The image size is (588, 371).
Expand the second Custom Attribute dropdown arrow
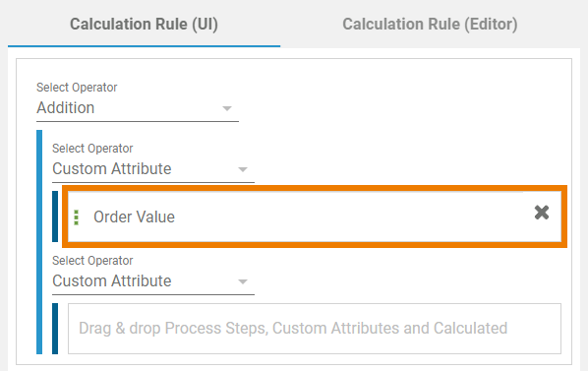click(x=243, y=281)
